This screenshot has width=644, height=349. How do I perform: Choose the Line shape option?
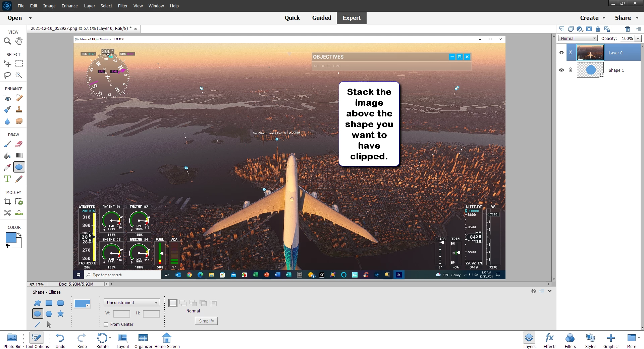point(38,325)
